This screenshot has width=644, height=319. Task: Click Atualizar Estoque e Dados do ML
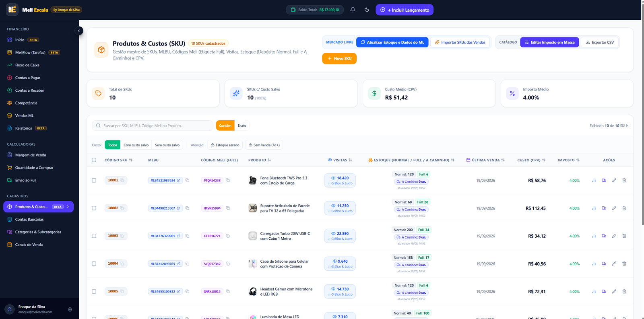point(392,42)
